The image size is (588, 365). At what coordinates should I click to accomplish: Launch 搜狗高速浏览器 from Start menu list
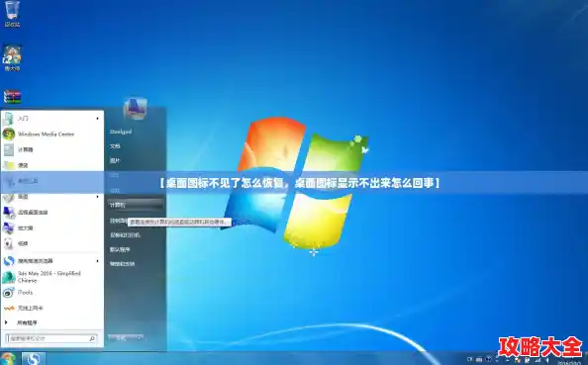click(x=52, y=261)
